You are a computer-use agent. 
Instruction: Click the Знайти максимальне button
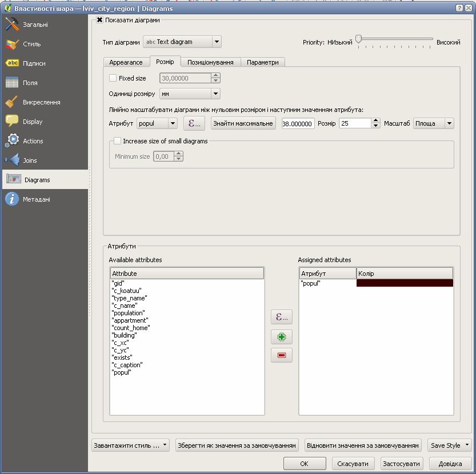243,123
